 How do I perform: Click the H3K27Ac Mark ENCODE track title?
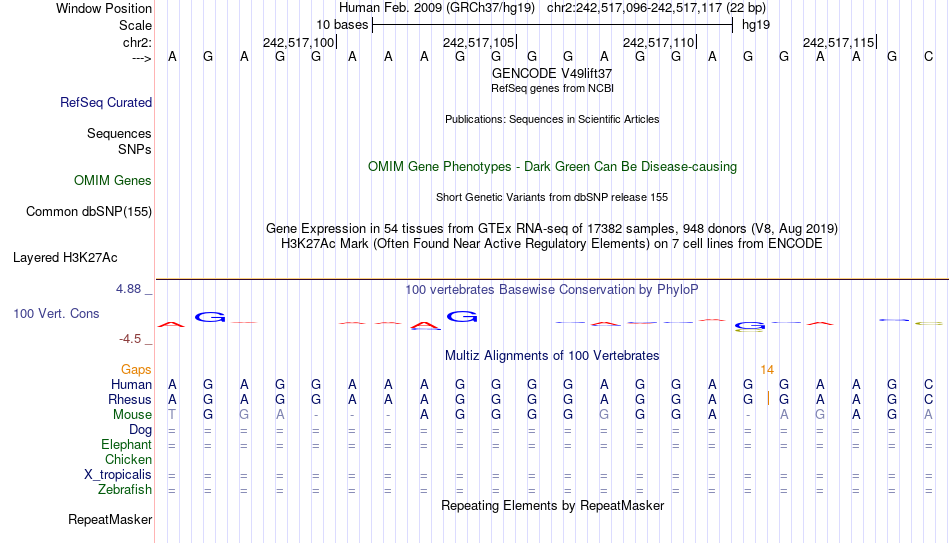(x=552, y=244)
